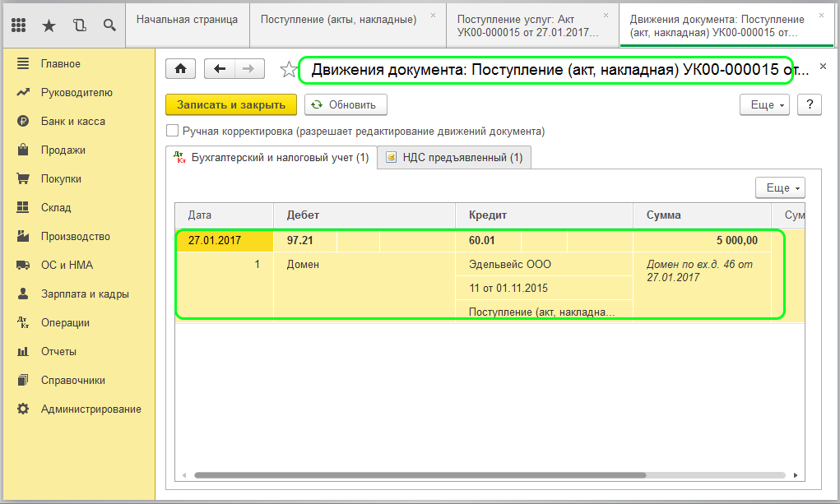
Task: Switch to НДС предъявленный tab
Action: coord(454,157)
